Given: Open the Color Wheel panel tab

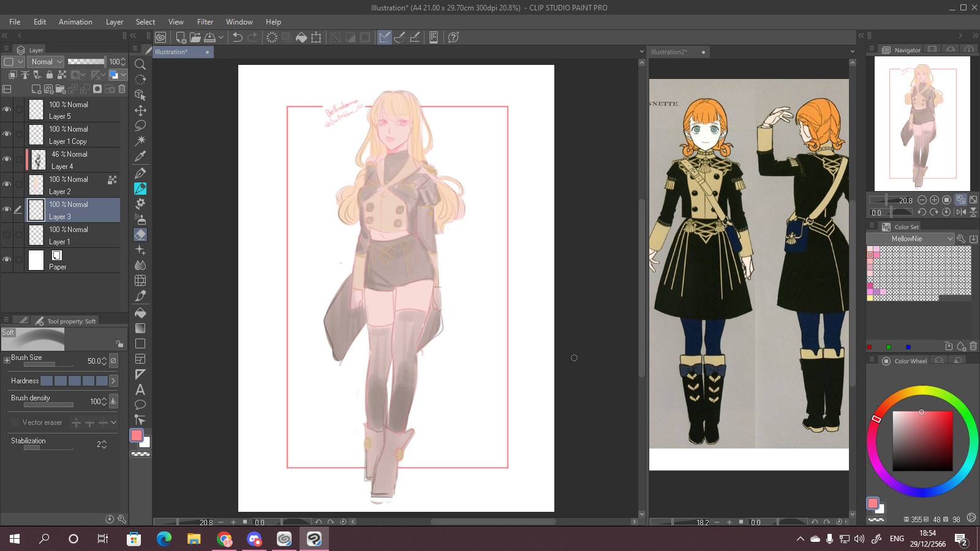Looking at the screenshot, I should (905, 361).
